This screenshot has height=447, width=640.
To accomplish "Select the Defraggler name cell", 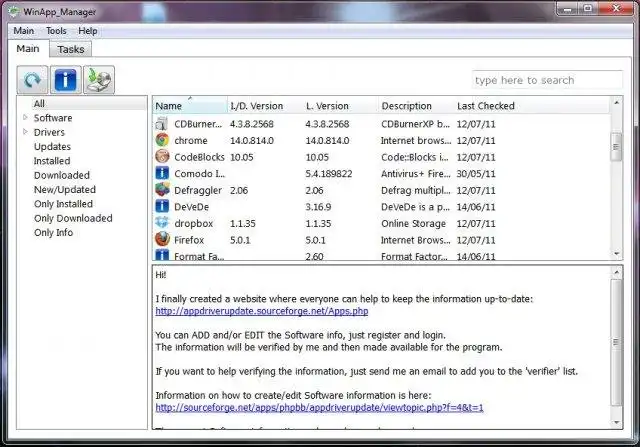I will (198, 190).
